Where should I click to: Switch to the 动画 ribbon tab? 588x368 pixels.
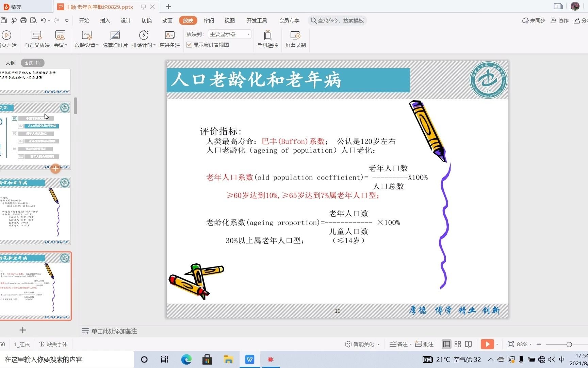[x=167, y=20]
